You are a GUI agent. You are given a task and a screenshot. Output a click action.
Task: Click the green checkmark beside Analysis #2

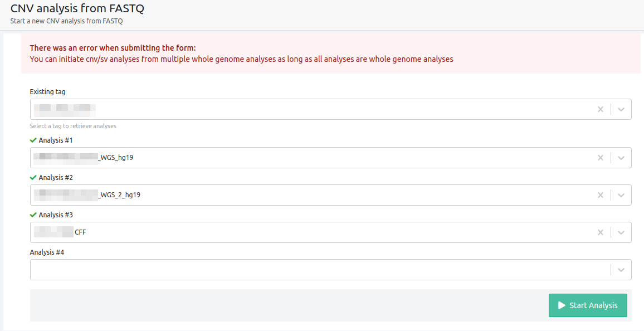(x=33, y=178)
